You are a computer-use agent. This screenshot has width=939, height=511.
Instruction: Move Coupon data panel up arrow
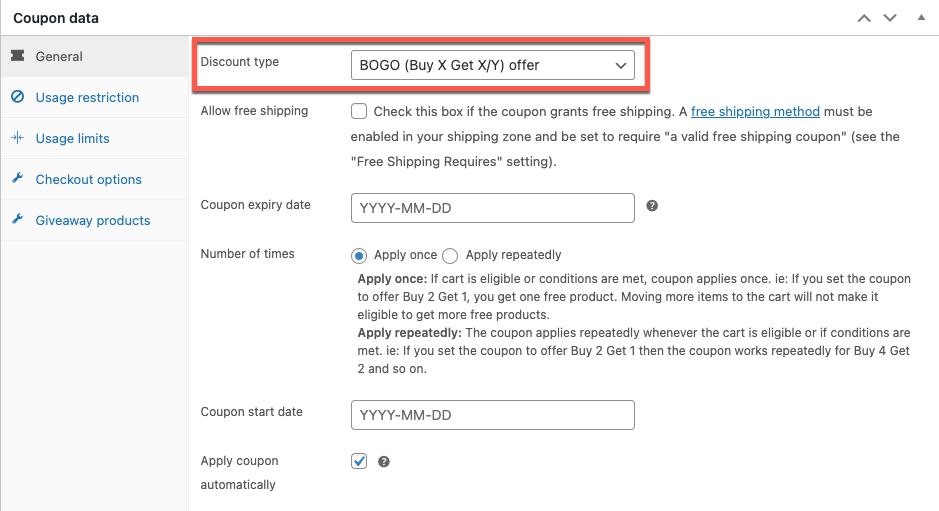(864, 18)
